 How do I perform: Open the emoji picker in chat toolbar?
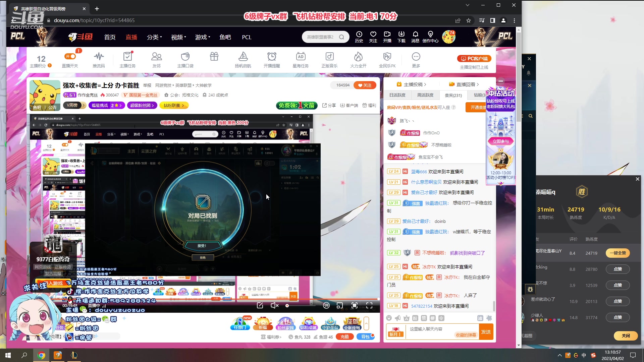tap(389, 318)
